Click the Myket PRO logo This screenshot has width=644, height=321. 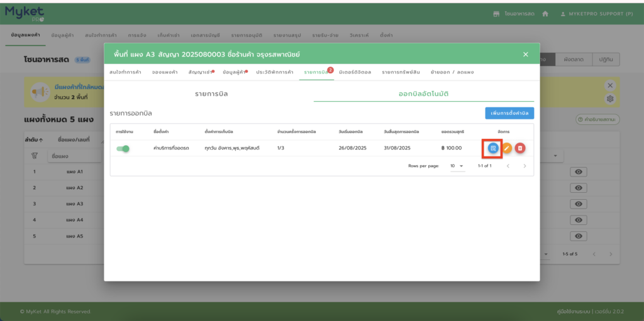point(25,14)
